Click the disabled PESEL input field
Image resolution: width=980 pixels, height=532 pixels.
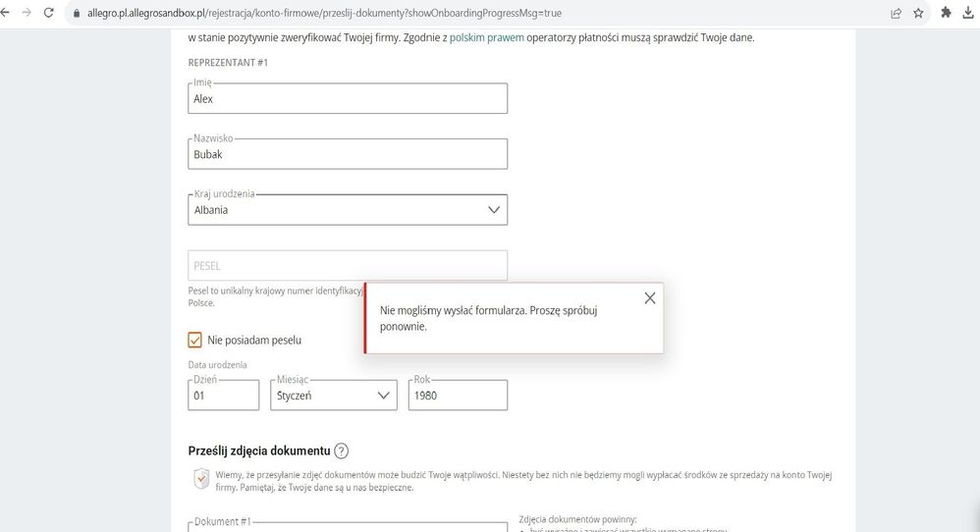pyautogui.click(x=348, y=266)
